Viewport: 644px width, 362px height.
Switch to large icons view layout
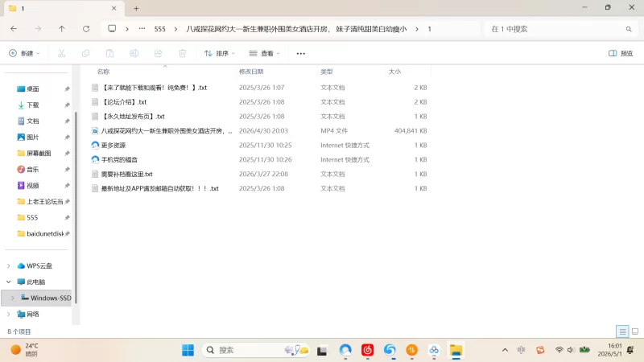pos(635,331)
